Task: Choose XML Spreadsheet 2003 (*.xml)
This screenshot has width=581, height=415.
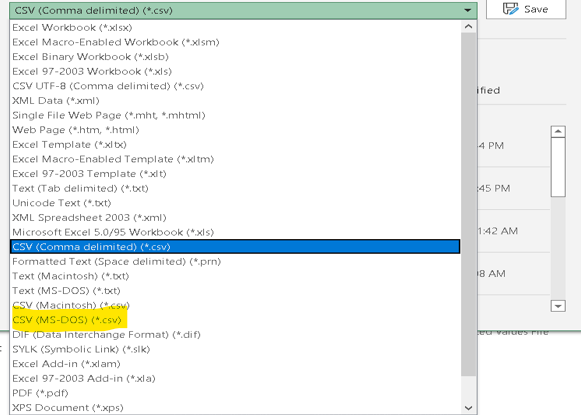Action: click(235, 218)
